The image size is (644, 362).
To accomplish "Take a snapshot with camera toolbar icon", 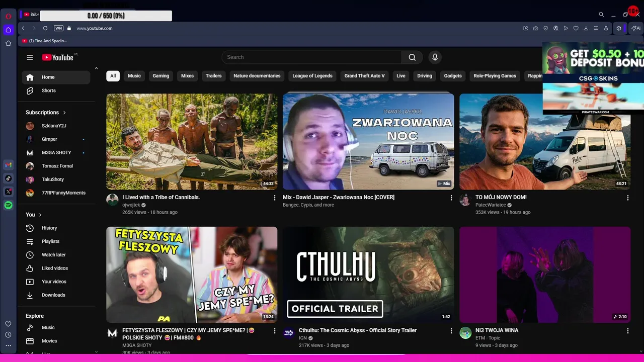I will pos(536,28).
